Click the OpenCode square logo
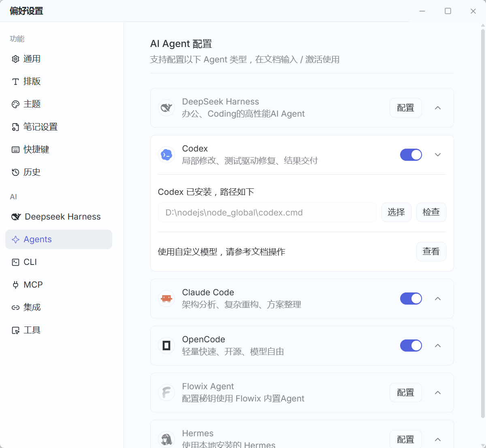The image size is (486, 448). coord(166,346)
